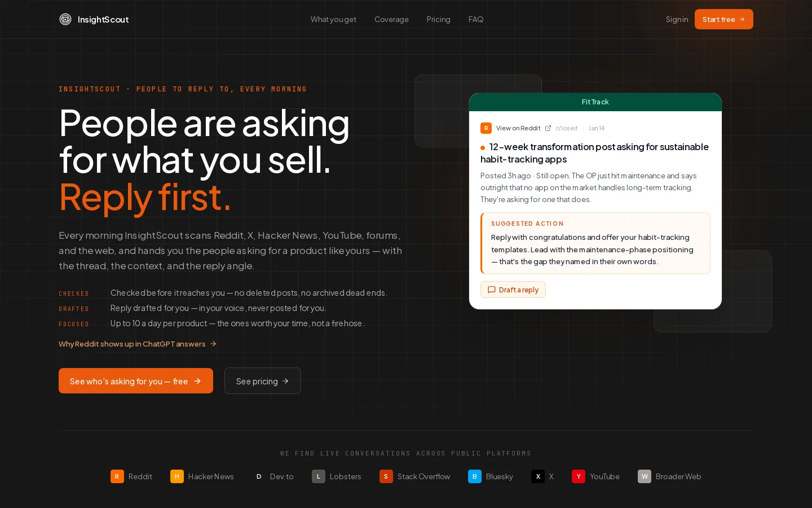Click the Start free button

click(x=723, y=19)
